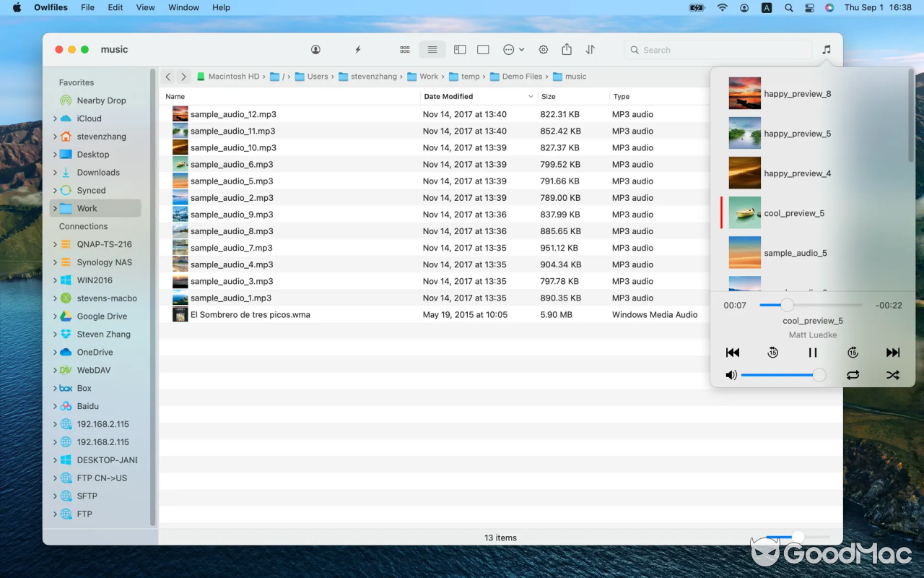Expand the Google Drive sidebar entry
This screenshot has width=924, height=578.
pyautogui.click(x=55, y=316)
